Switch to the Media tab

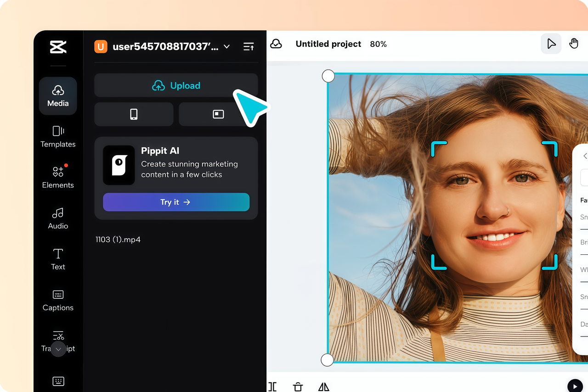[58, 95]
